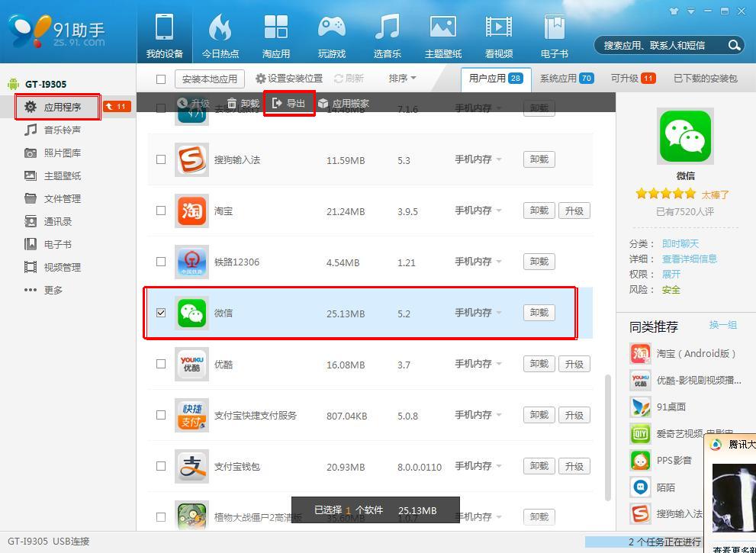Switch to the 系统应用 tab
Image resolution: width=756 pixels, height=553 pixels.
[567, 79]
